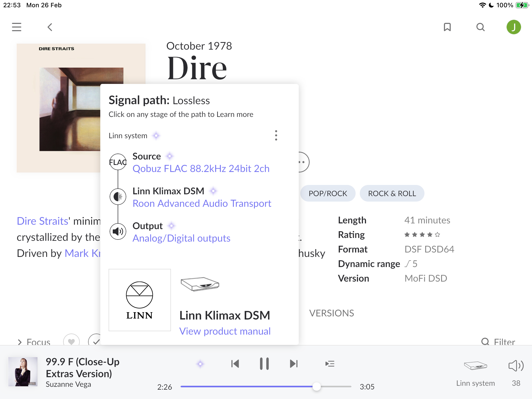
Task: Expand the Focus chevron
Action: pos(20,342)
